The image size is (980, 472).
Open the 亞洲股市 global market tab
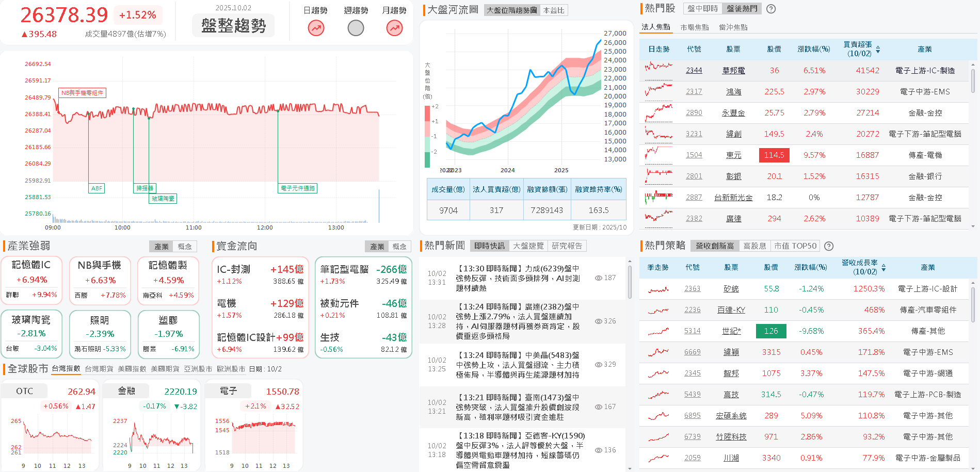(x=198, y=369)
